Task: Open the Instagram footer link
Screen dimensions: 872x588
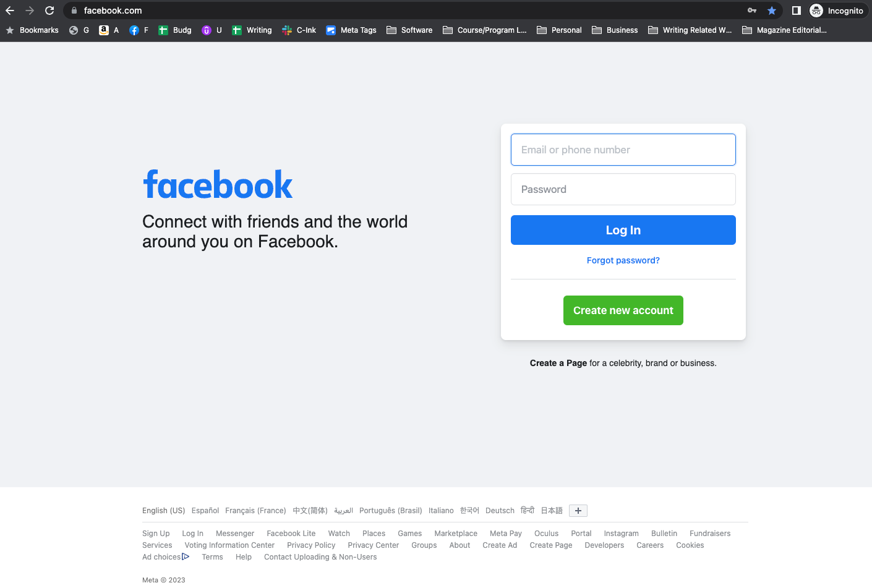Action: coord(621,534)
